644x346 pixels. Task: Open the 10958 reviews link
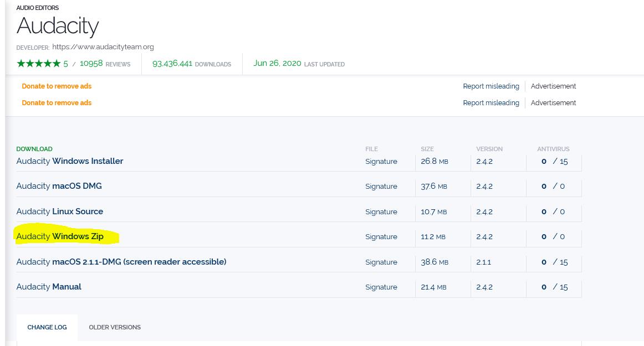105,64
